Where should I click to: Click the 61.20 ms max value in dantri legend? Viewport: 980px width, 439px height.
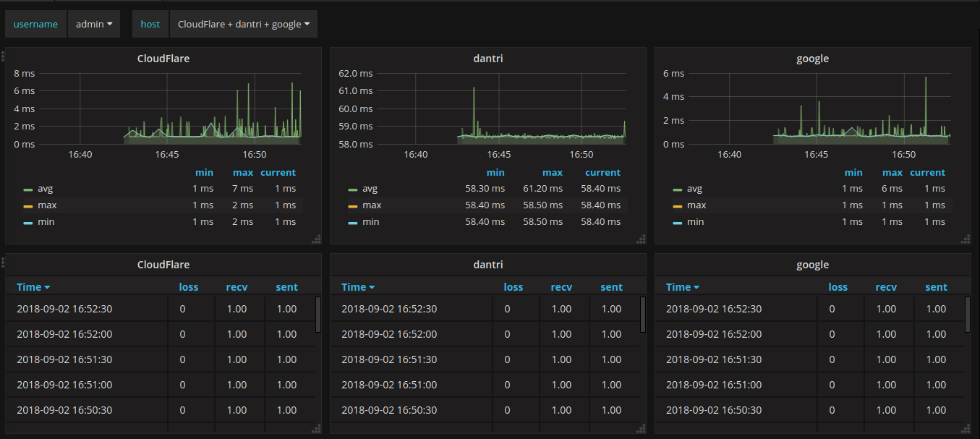pyautogui.click(x=542, y=189)
